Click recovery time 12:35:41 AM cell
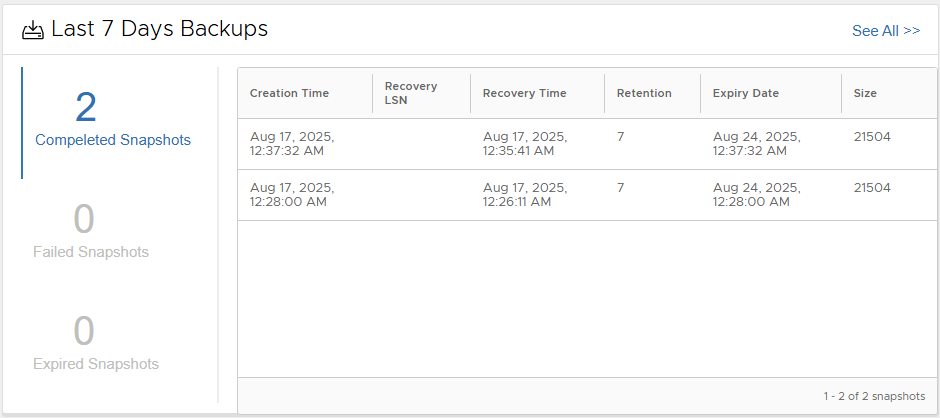Image resolution: width=940 pixels, height=418 pixels. pos(525,144)
